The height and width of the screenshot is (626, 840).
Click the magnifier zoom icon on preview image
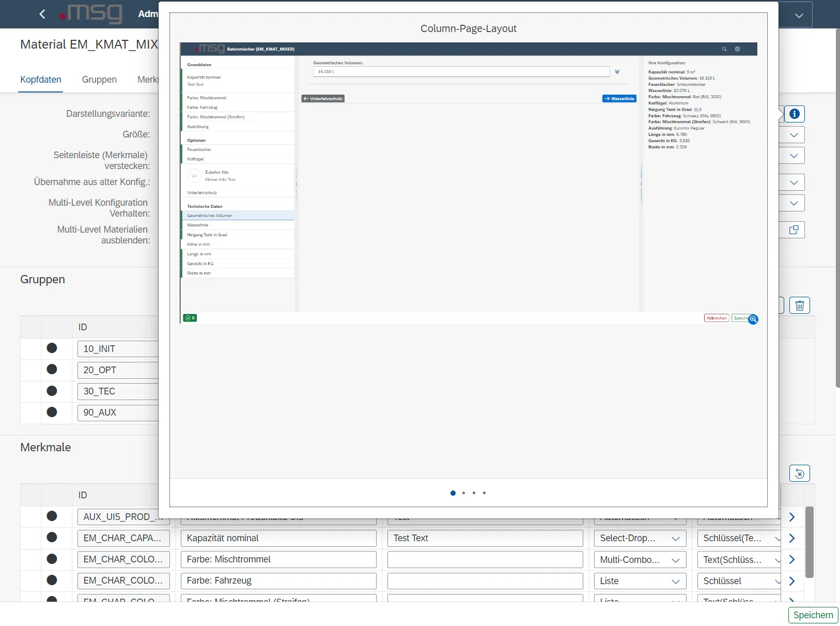click(x=753, y=319)
